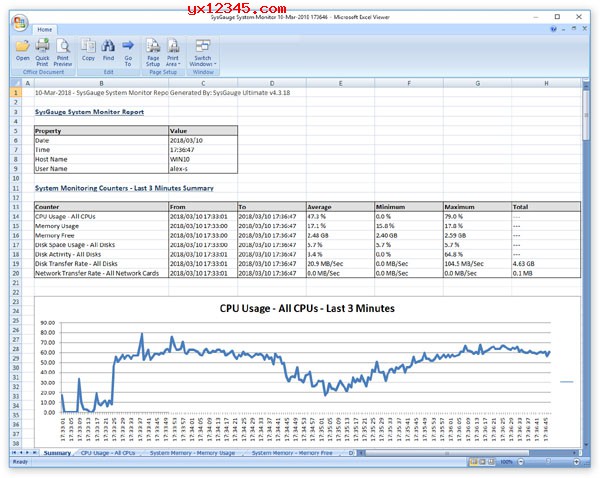Switch to Page Break Preview button
Screen dimensions: 600x478
[x=491, y=462]
